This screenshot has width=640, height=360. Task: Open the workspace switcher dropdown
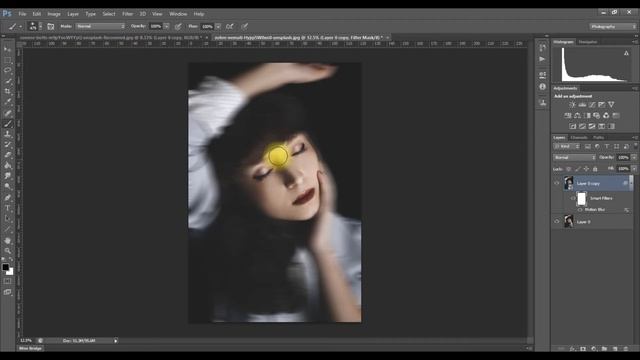click(613, 27)
